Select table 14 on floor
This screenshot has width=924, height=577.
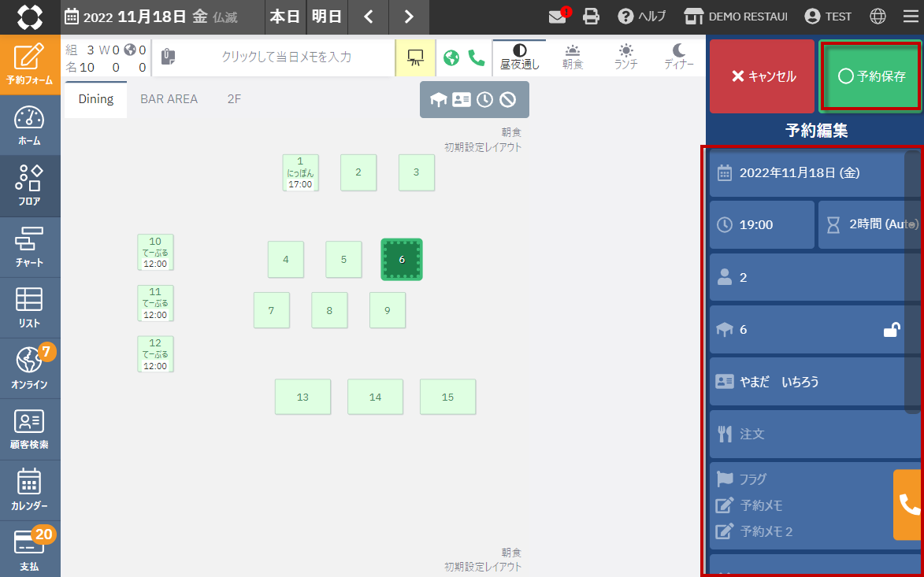(x=376, y=397)
